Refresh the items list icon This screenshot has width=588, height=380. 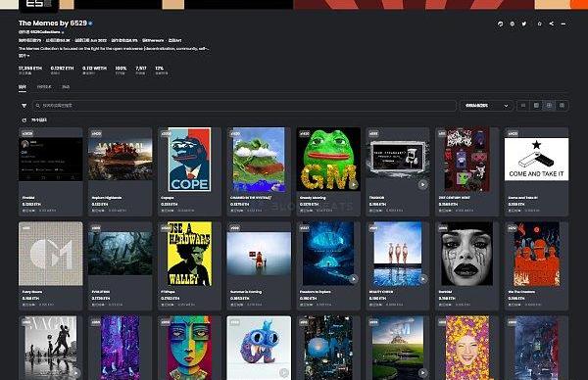[x=24, y=120]
